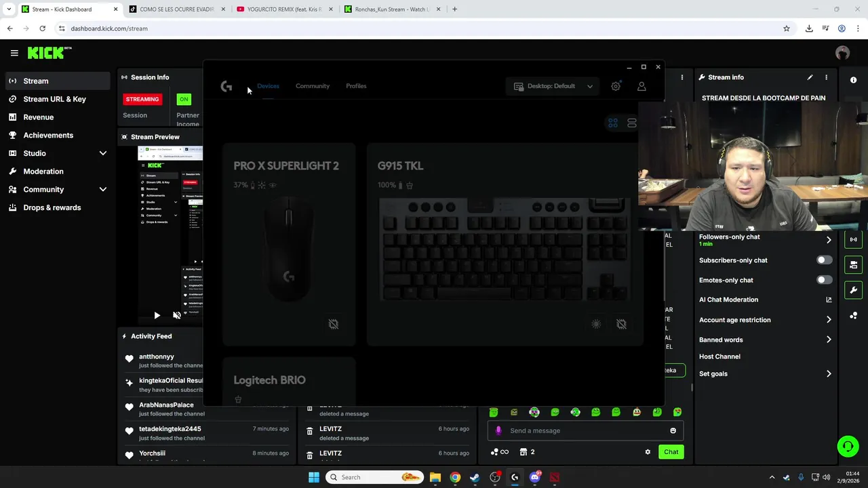Open the broadcast icon in right sidebar
Image resolution: width=868 pixels, height=488 pixels.
854,239
